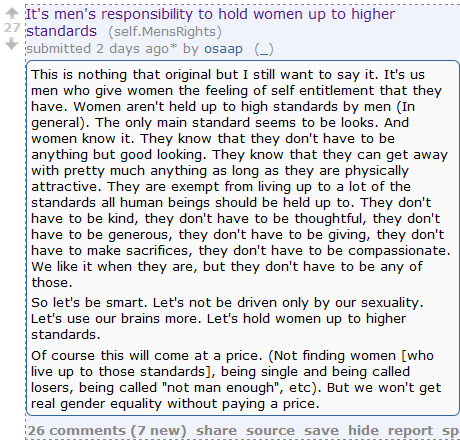Click the (_) user tag beside osaap
This screenshot has height=443, width=460.
pyautogui.click(x=264, y=49)
